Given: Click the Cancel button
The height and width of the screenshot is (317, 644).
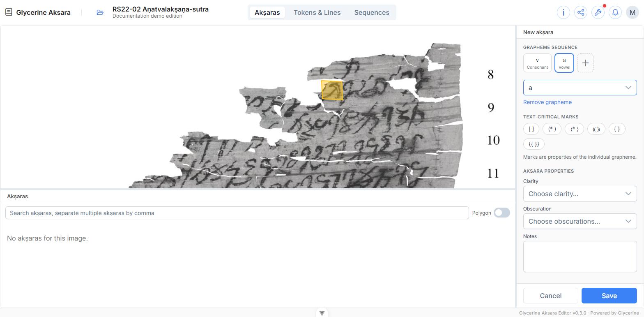Looking at the screenshot, I should [x=551, y=296].
